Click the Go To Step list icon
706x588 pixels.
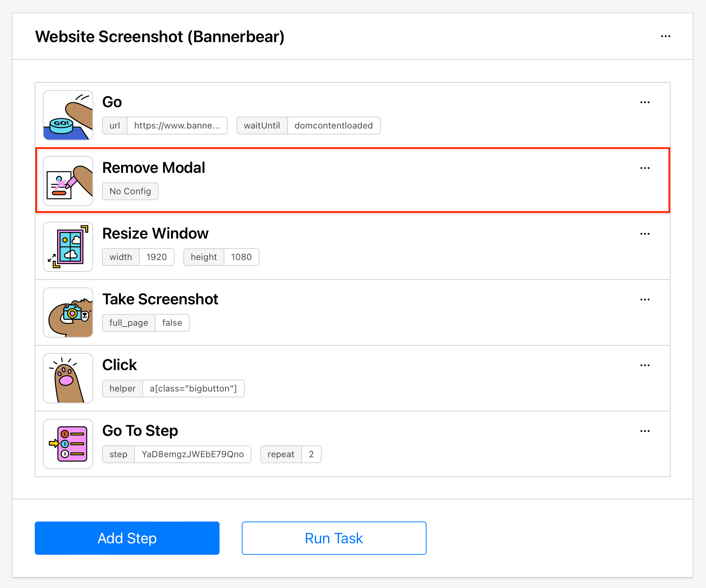[x=68, y=444]
